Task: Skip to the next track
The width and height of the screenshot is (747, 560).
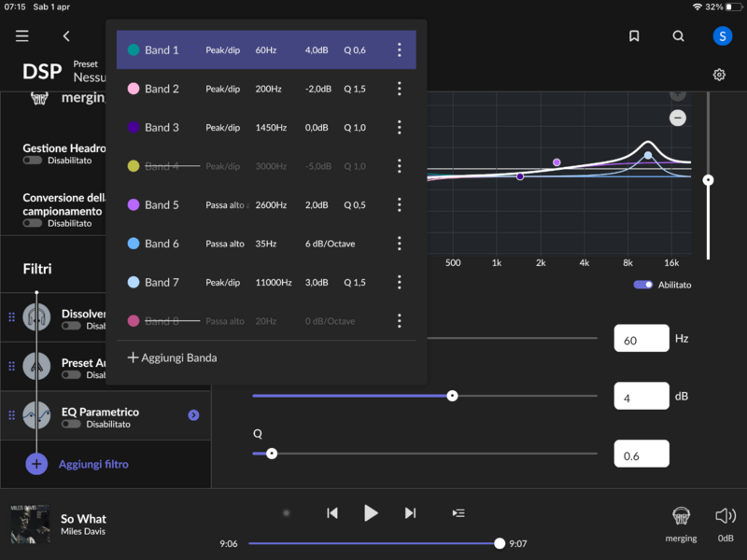Action: (x=410, y=513)
